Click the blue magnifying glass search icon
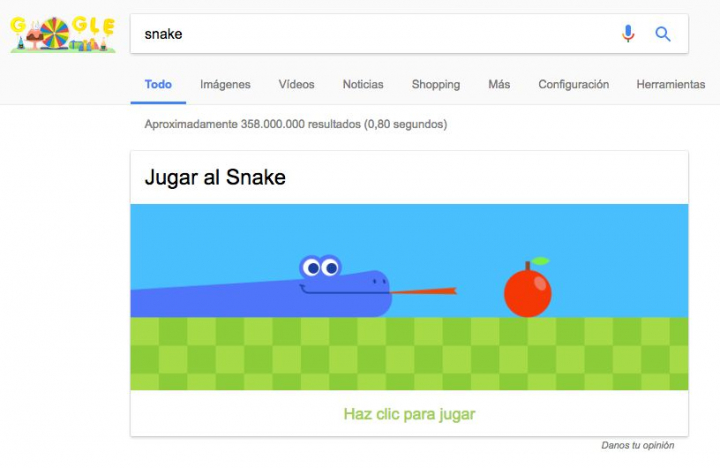The image size is (720, 468). click(x=663, y=34)
